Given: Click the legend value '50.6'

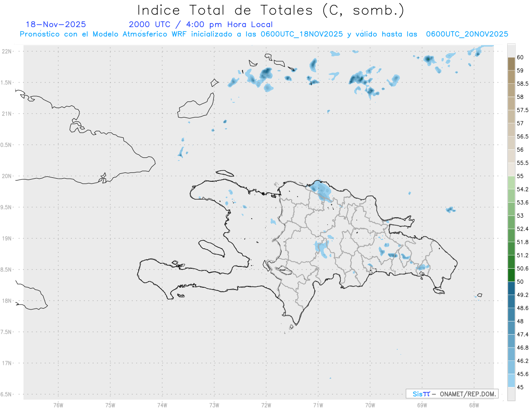Looking at the screenshot, I should pyautogui.click(x=523, y=268).
